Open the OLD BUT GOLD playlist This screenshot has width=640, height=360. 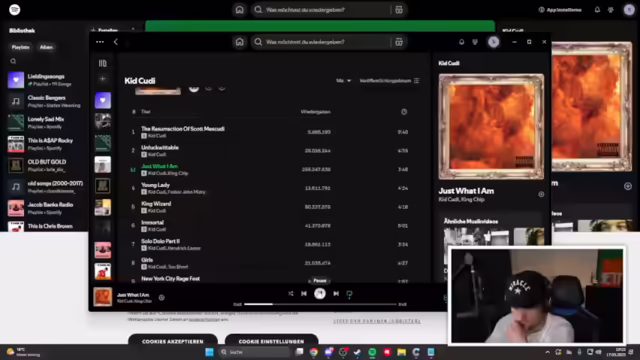point(46,165)
